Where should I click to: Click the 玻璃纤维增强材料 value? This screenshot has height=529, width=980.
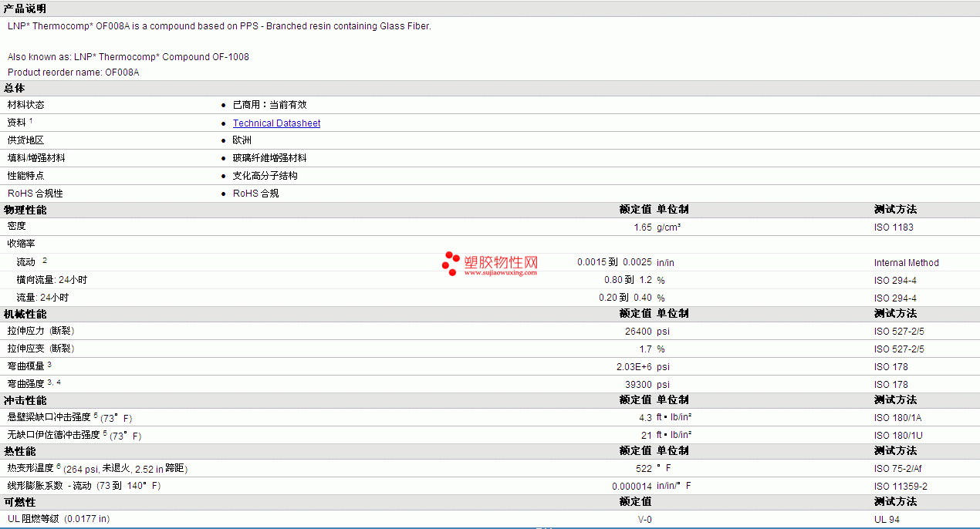[x=270, y=158]
